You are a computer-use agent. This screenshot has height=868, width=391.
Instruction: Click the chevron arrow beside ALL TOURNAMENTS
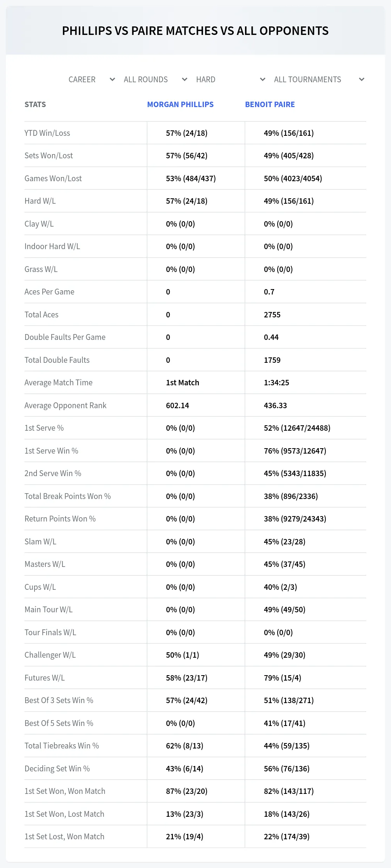pos(361,80)
